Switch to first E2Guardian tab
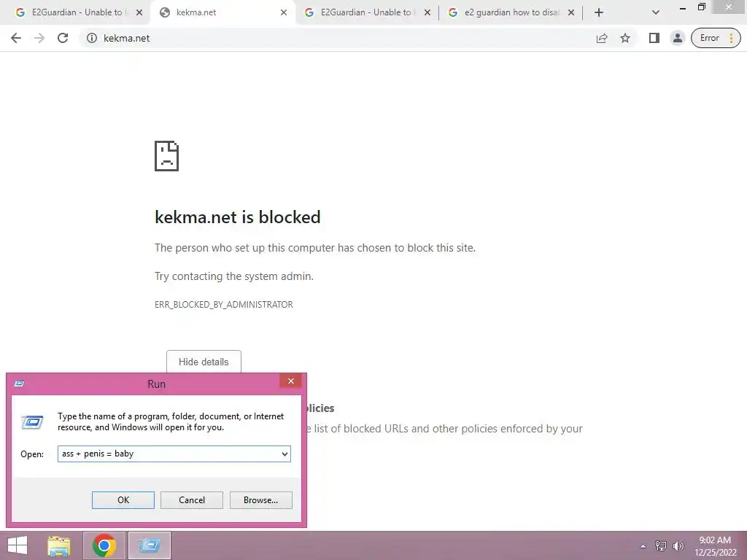This screenshot has width=747, height=560. 75,12
